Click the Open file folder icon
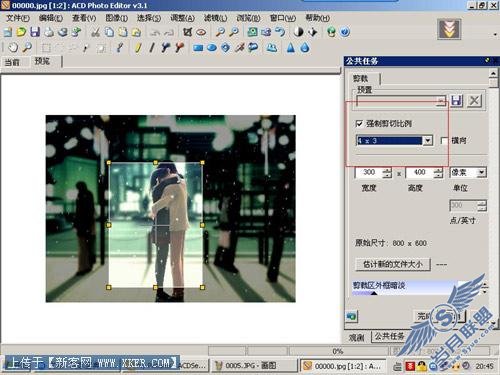 click(21, 32)
